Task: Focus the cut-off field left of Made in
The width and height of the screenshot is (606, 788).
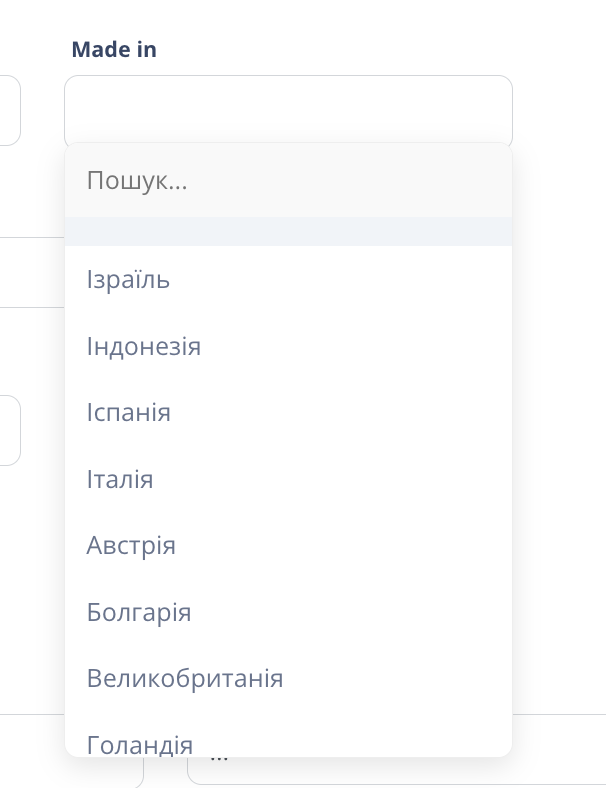Action: coord(9,110)
